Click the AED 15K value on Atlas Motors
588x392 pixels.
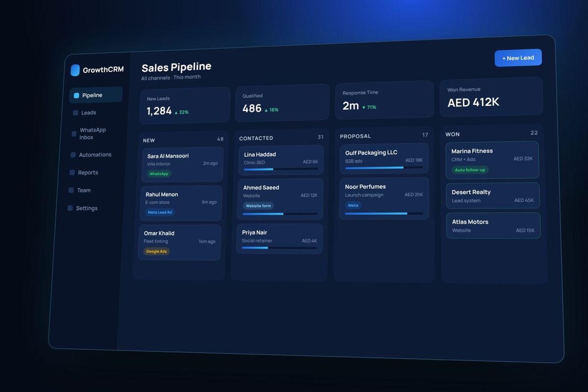pyautogui.click(x=525, y=230)
